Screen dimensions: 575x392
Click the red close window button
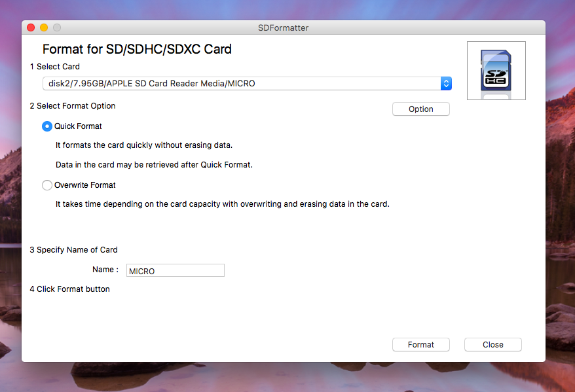[x=31, y=27]
